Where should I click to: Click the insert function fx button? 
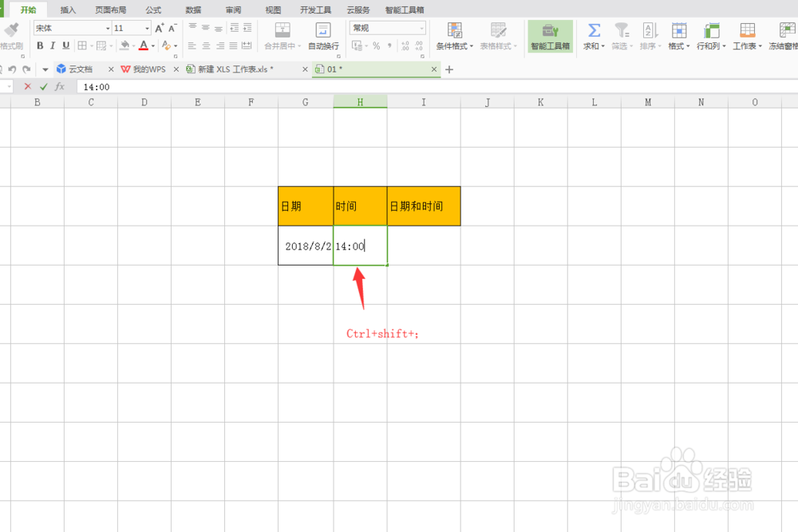60,87
